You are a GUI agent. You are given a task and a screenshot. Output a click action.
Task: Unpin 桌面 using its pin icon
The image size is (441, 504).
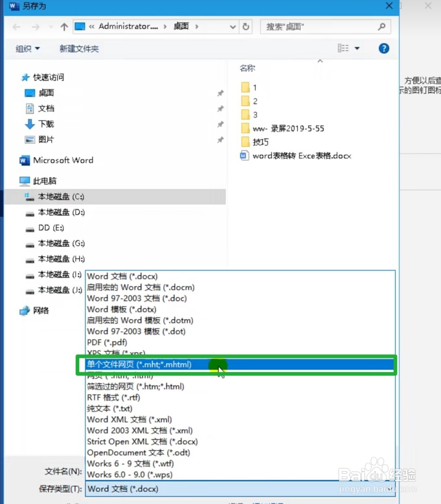(220, 93)
